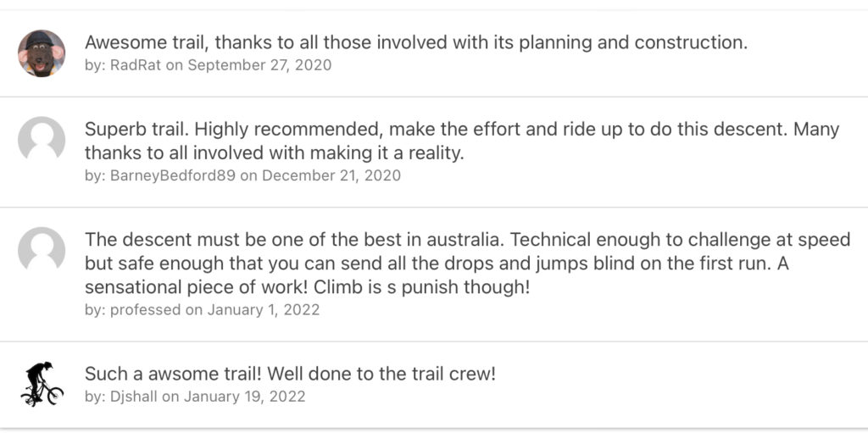Click the 'but safe enough that you can send' line
Image resolution: width=868 pixels, height=433 pixels.
point(437,264)
